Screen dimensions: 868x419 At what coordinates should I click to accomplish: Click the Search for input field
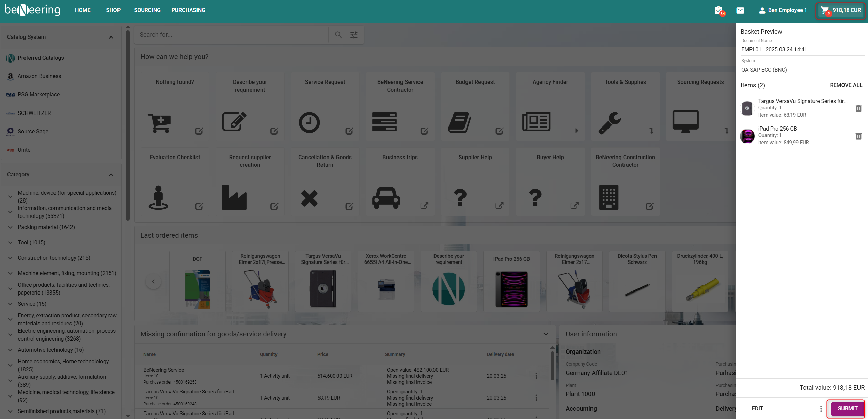pyautogui.click(x=232, y=35)
